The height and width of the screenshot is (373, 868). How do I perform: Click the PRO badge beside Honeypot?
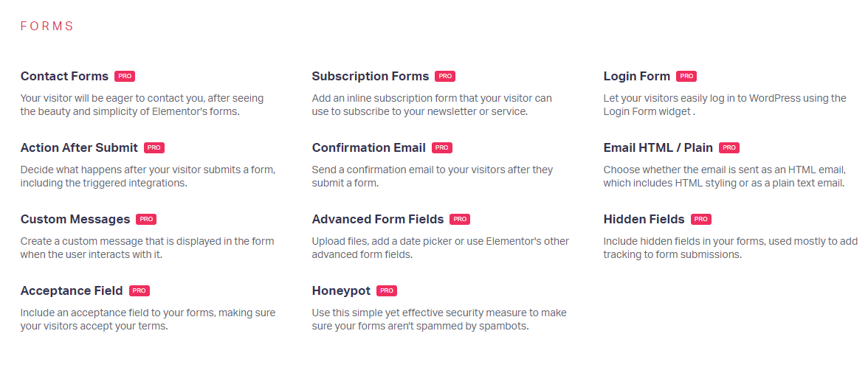click(387, 290)
